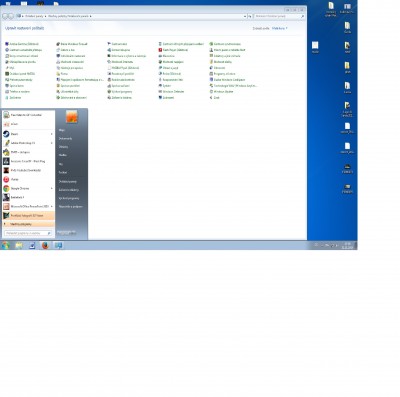400x397 pixels.
Task: Click the Windows Start orb button
Action: (6, 246)
